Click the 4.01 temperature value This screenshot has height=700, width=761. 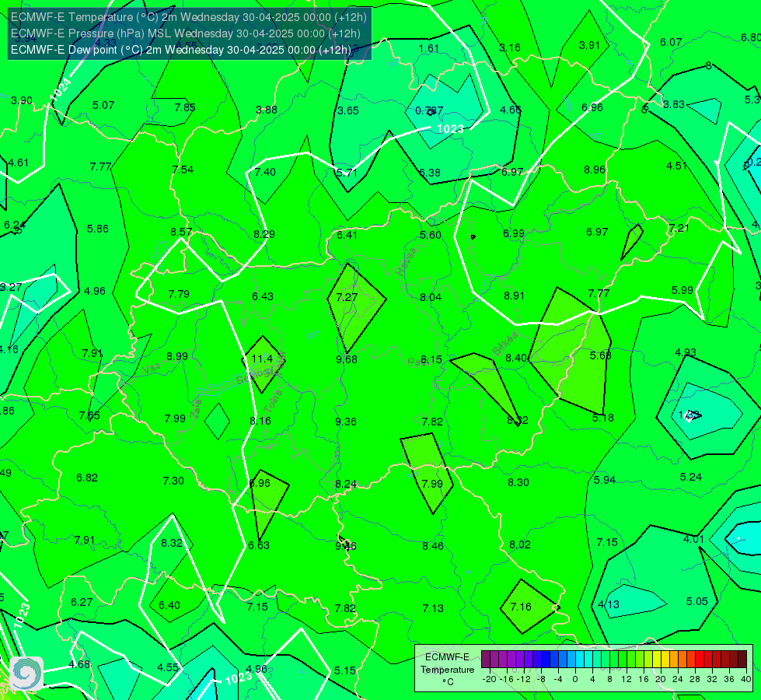(693, 539)
